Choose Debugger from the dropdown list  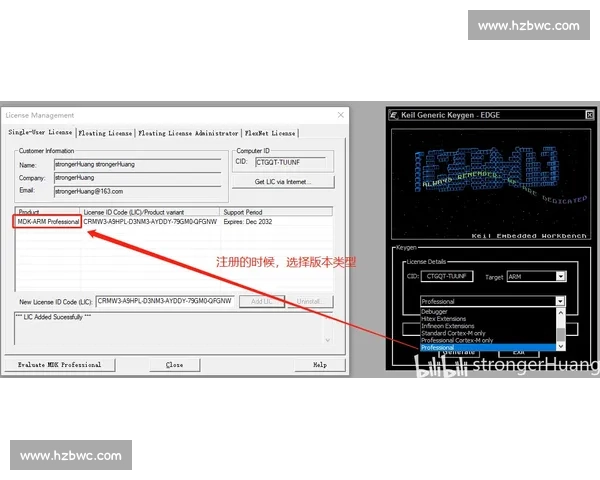coord(488,312)
